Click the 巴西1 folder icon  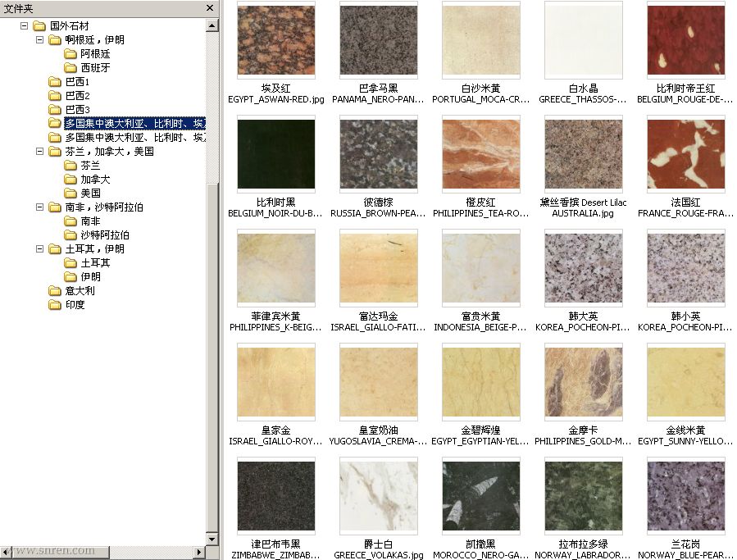55,82
